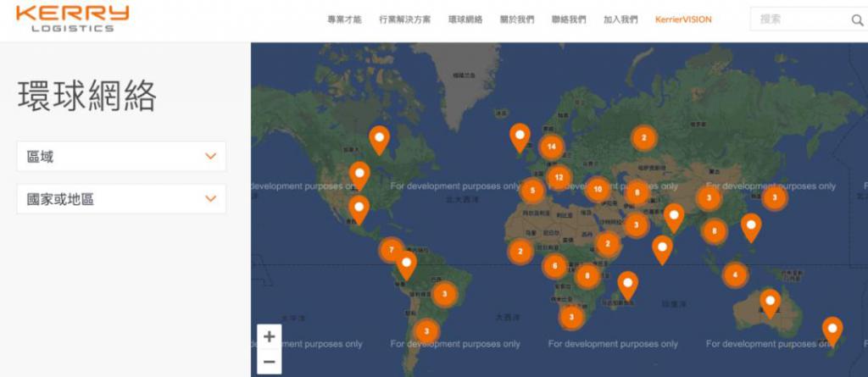Click the Kerry Logistics logo
Screen dimensions: 868x377
(x=72, y=18)
